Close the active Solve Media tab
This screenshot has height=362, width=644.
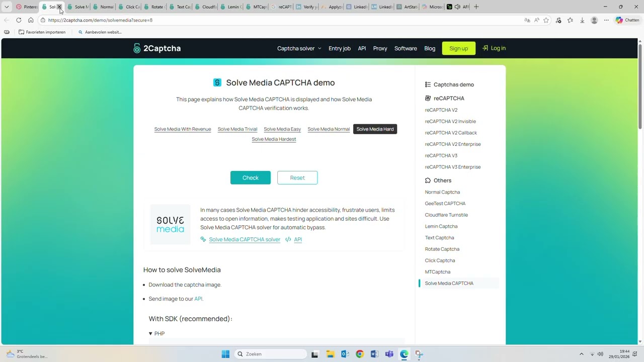tap(59, 7)
